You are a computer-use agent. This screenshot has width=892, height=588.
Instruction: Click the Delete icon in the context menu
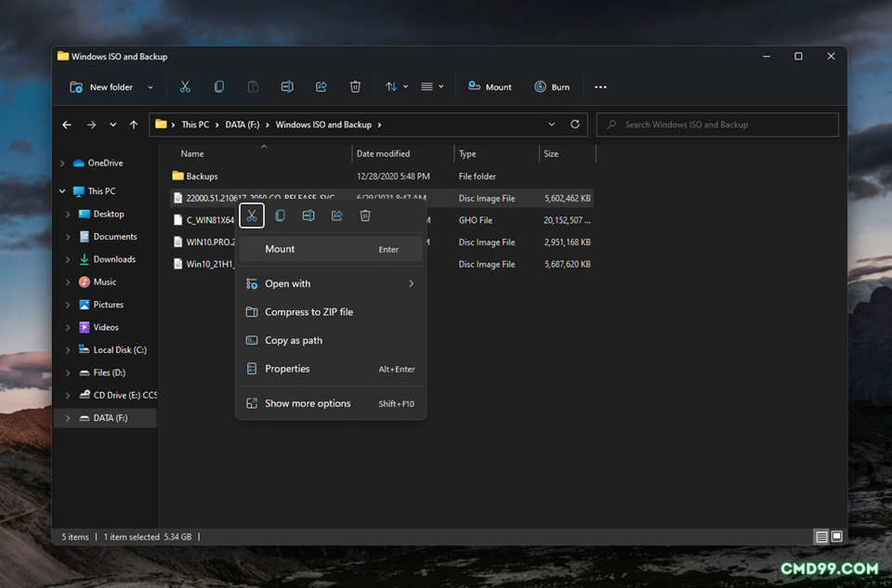(365, 216)
